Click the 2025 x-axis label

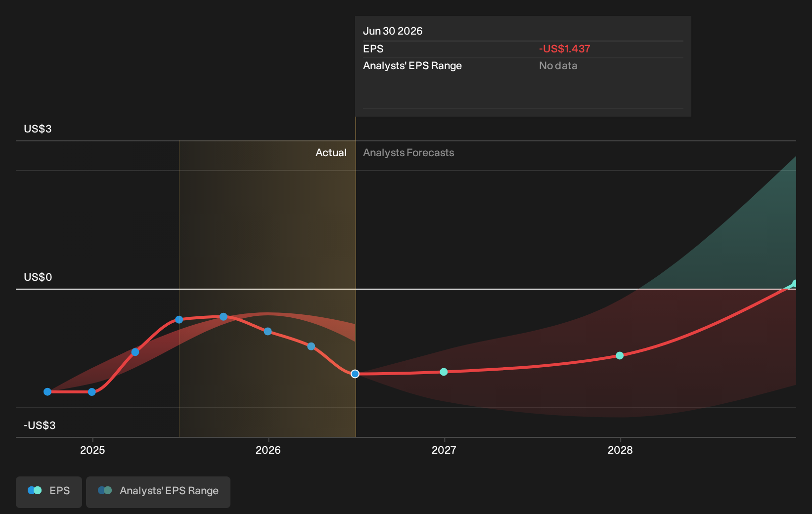pyautogui.click(x=92, y=450)
